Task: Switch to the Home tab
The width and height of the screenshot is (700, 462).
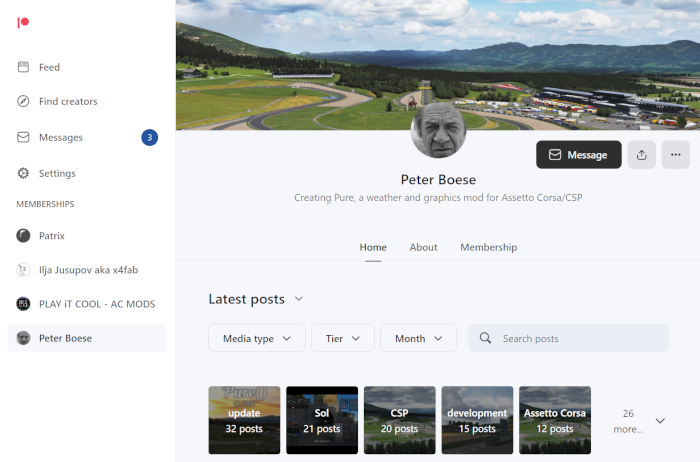Action: [x=373, y=247]
